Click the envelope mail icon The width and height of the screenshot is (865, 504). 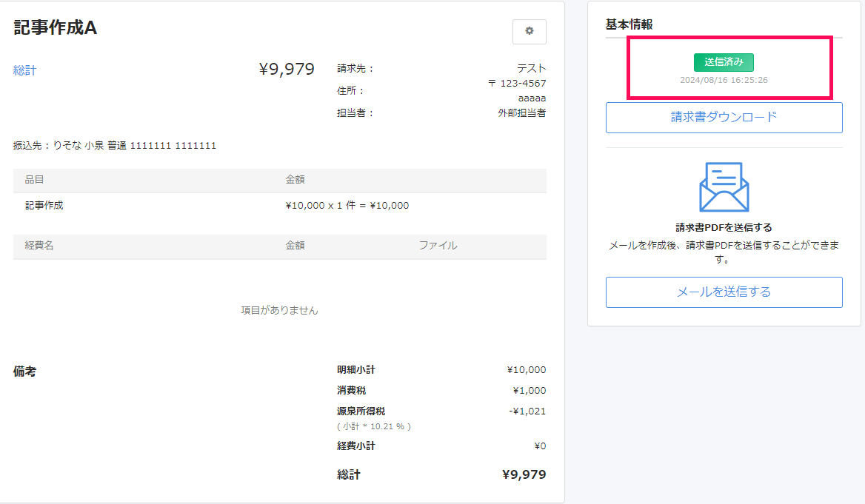(724, 187)
